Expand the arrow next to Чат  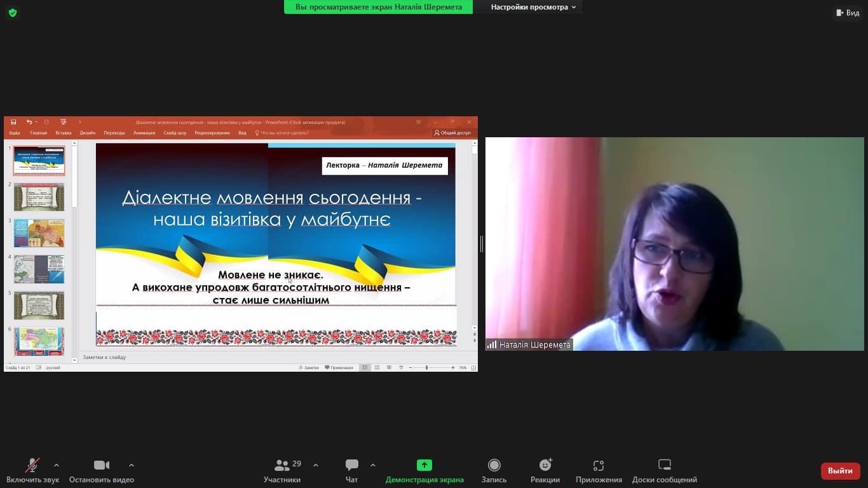pos(373,464)
